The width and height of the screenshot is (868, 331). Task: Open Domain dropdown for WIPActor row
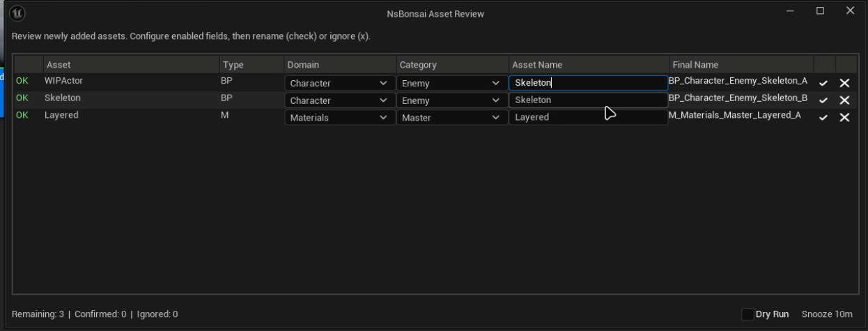339,83
